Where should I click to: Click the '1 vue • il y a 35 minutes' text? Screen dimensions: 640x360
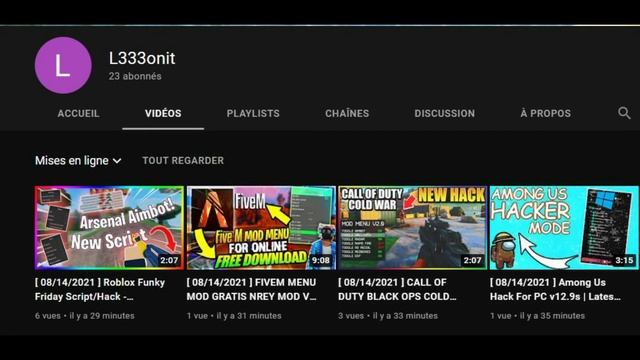click(537, 316)
